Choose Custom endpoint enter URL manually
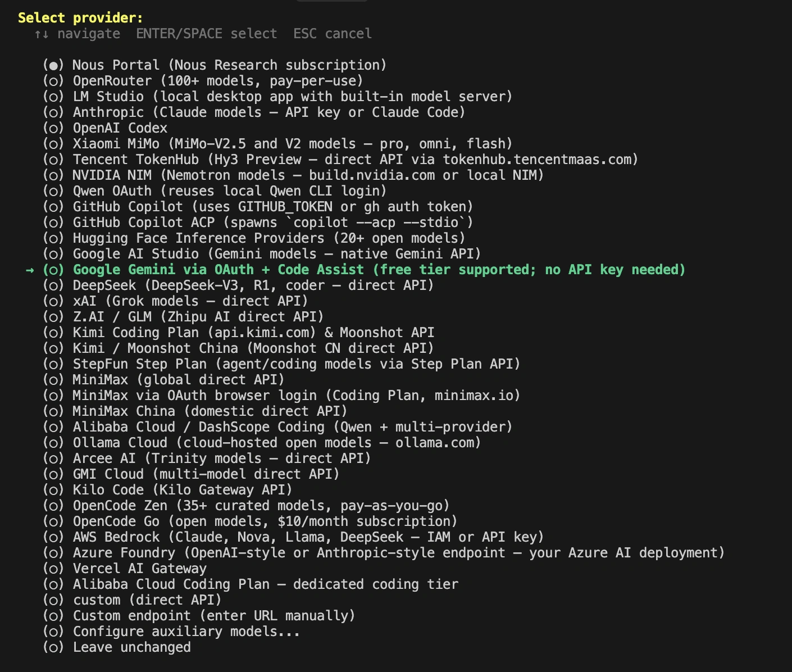This screenshot has width=792, height=672. 199,616
